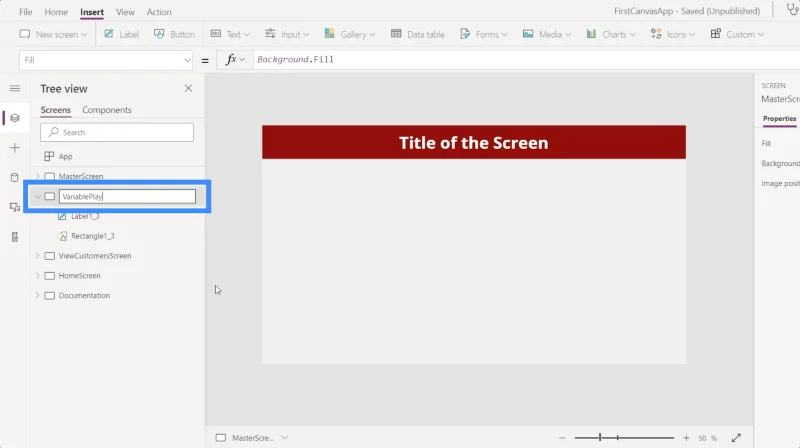Open the New screen dropdown
Image resolution: width=800 pixels, height=448 pixels.
[x=53, y=34]
